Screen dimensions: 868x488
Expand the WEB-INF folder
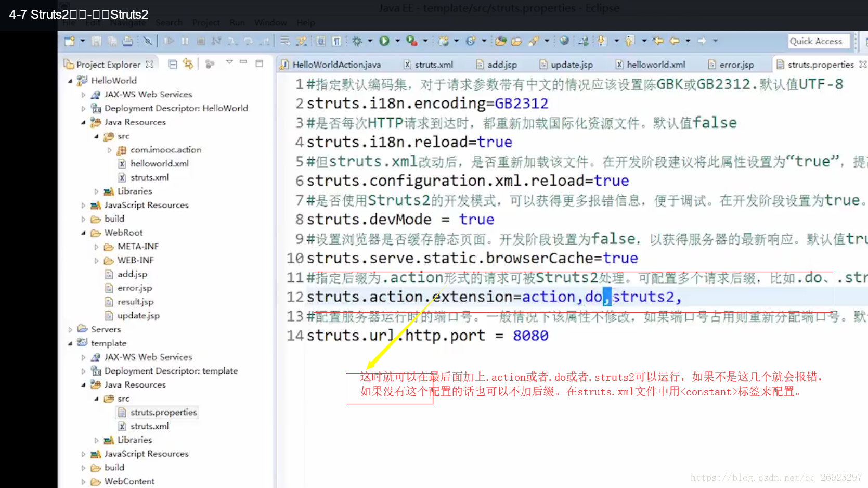pyautogui.click(x=96, y=261)
